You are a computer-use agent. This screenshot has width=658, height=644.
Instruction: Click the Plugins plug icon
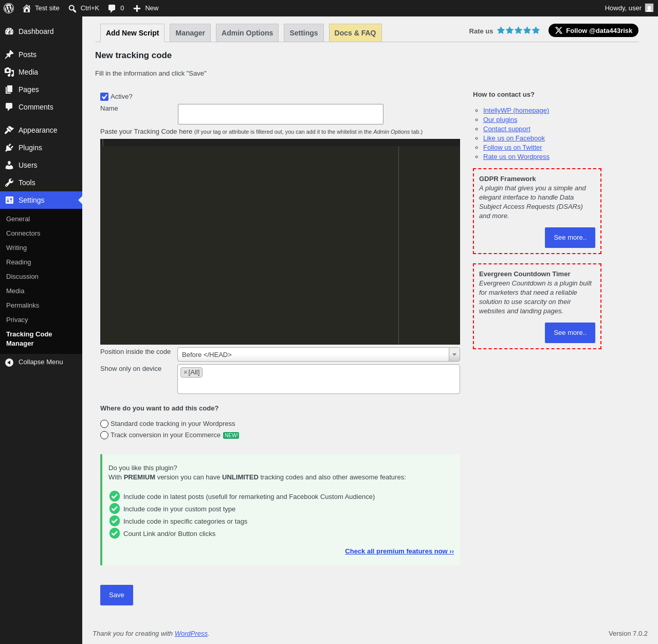tap(9, 148)
